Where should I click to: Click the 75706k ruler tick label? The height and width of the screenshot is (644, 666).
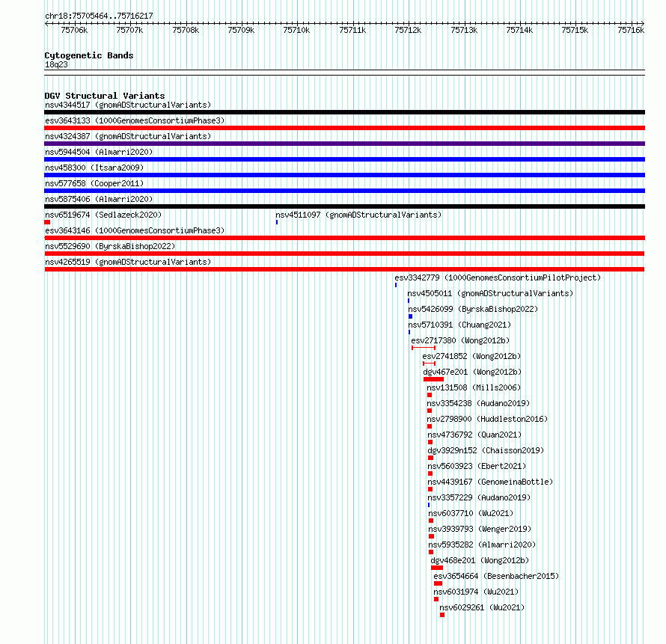[74, 30]
